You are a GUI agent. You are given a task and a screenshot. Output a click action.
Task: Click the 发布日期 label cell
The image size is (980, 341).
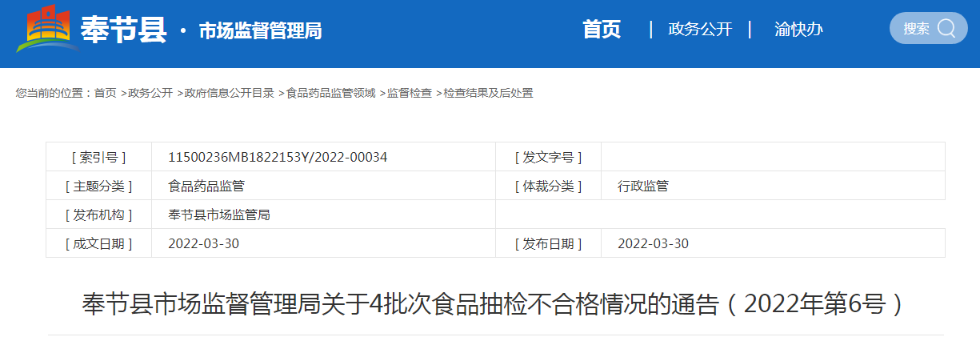[x=548, y=243]
